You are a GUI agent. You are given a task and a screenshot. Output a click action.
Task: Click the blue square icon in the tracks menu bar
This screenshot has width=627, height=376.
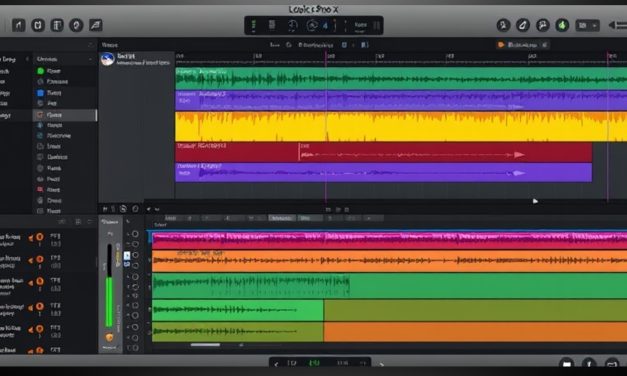[x=344, y=45]
